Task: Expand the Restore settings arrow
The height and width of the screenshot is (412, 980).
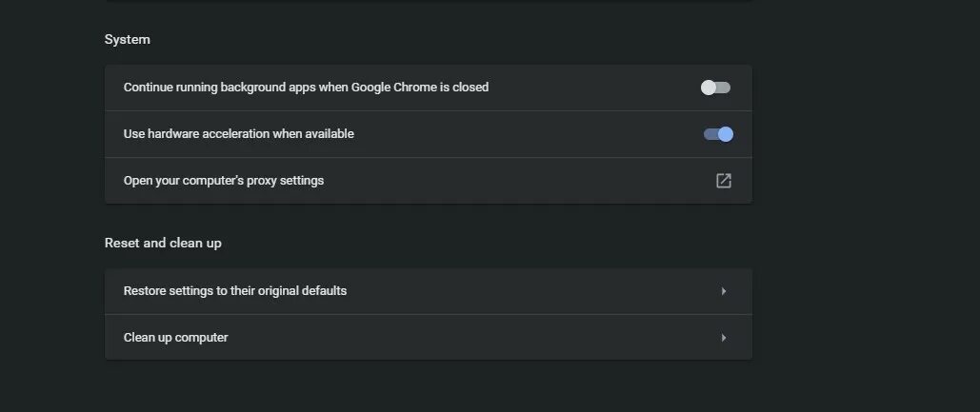Action: point(724,291)
